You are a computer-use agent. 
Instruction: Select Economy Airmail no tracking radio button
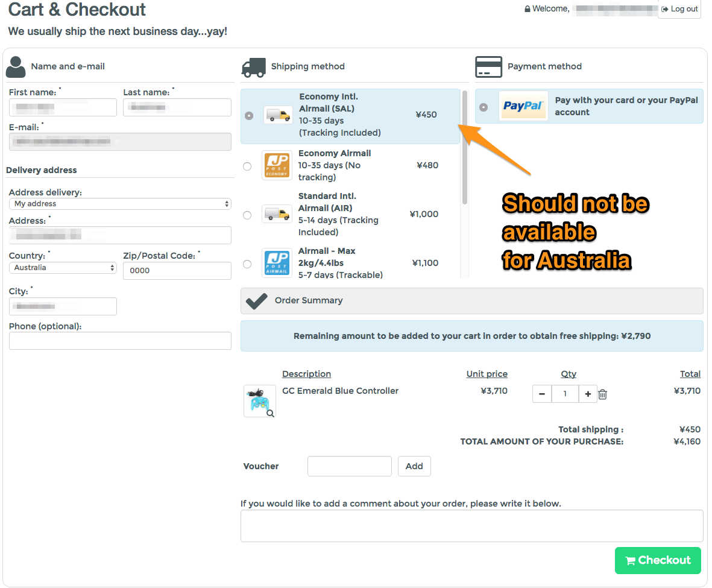[x=247, y=166]
